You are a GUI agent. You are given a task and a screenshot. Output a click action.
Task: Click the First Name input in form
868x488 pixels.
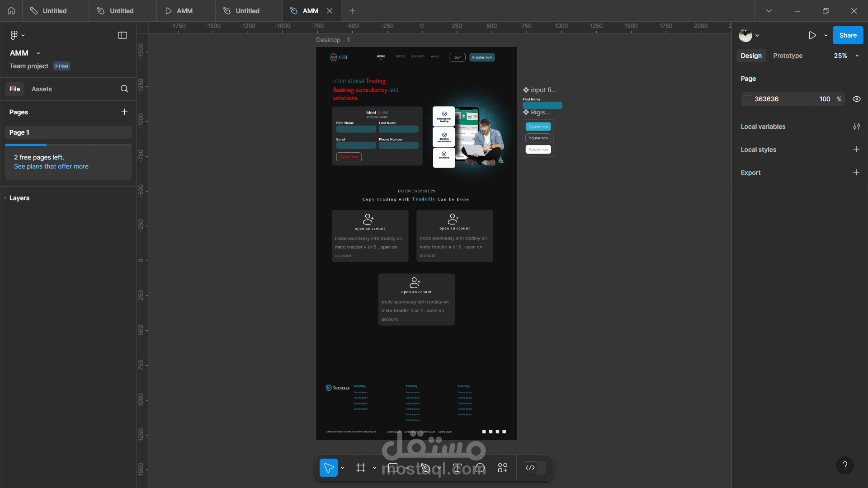tap(356, 129)
